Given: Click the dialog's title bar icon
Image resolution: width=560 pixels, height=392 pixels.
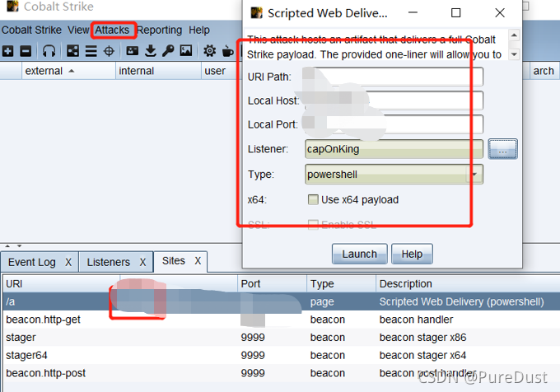Looking at the screenshot, I should [256, 13].
